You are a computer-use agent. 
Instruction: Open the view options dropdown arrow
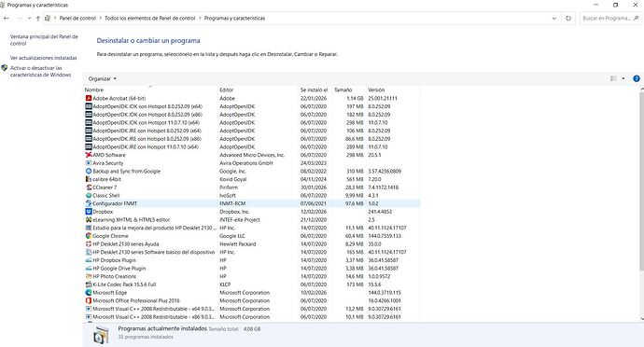point(623,78)
